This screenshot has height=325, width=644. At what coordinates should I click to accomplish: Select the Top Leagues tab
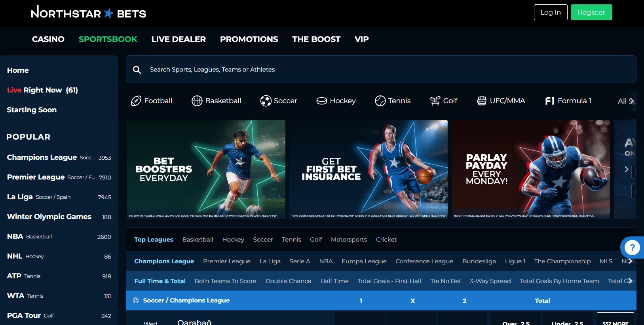tap(154, 240)
